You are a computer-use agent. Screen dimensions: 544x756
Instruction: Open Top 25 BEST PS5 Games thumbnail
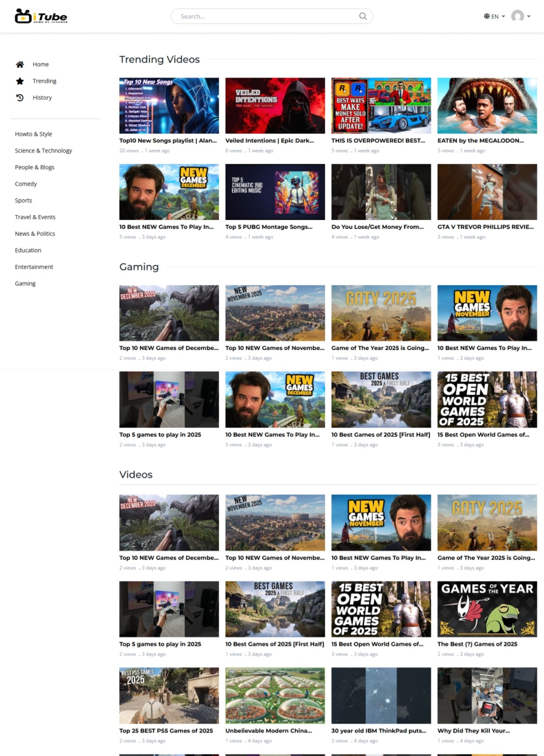pos(169,696)
